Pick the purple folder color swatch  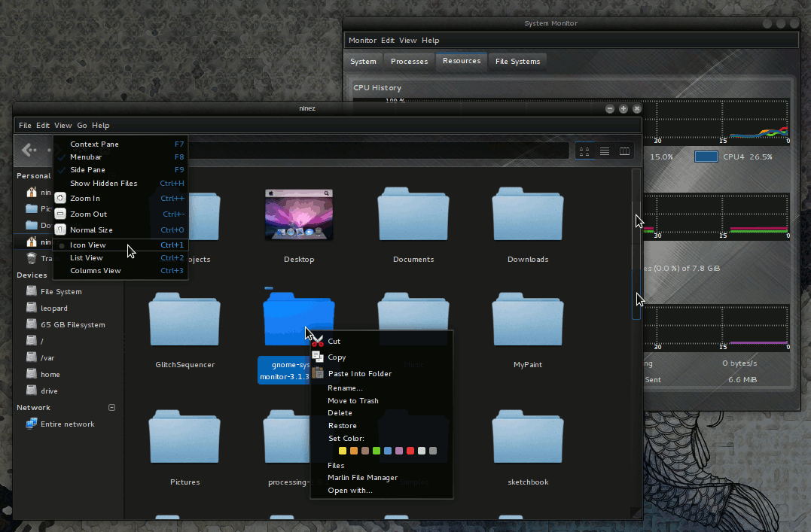point(399,451)
